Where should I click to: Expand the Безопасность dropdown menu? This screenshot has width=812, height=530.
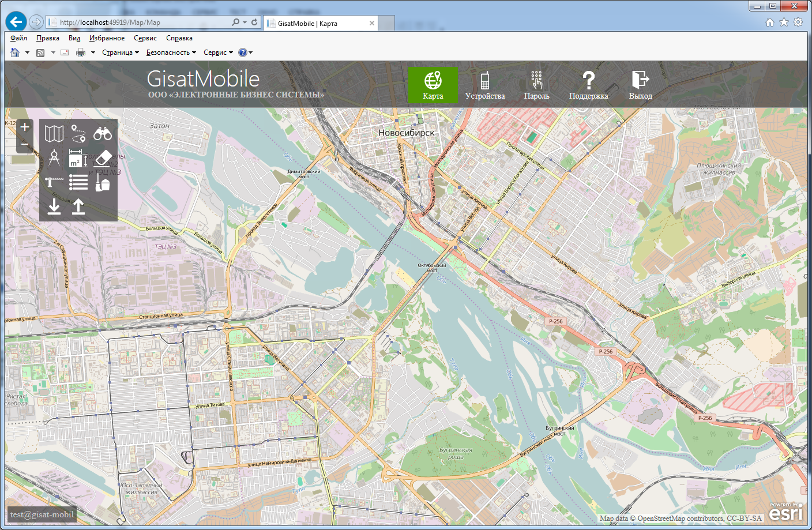click(171, 52)
